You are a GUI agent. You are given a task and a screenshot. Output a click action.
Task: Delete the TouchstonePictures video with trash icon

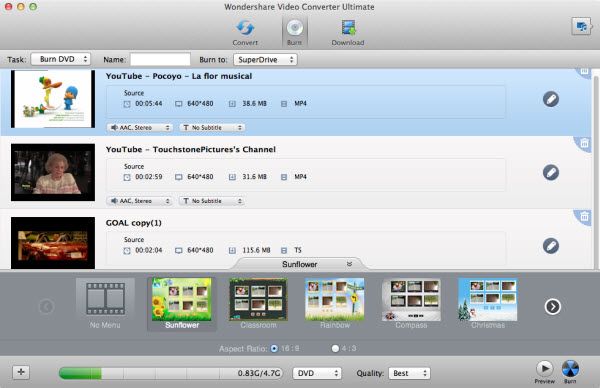[584, 143]
